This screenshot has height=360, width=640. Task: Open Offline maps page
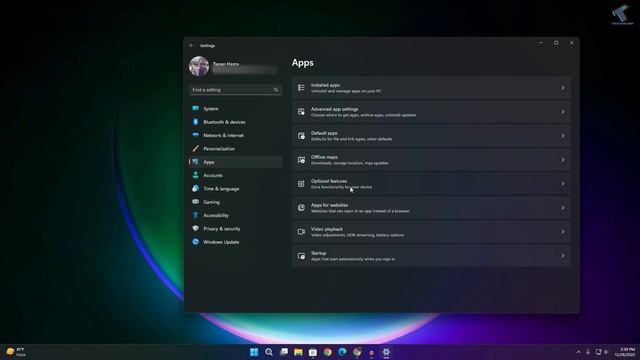(x=431, y=160)
